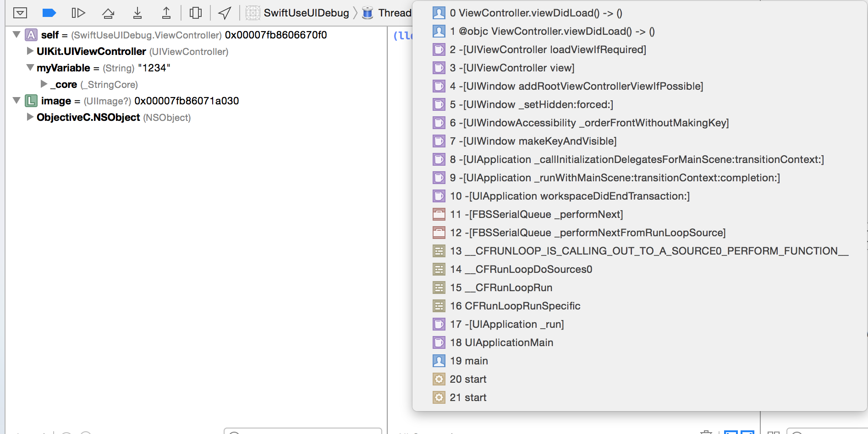Viewport: 868px width, 434px height.
Task: Expand the _core string storage
Action: (x=44, y=84)
